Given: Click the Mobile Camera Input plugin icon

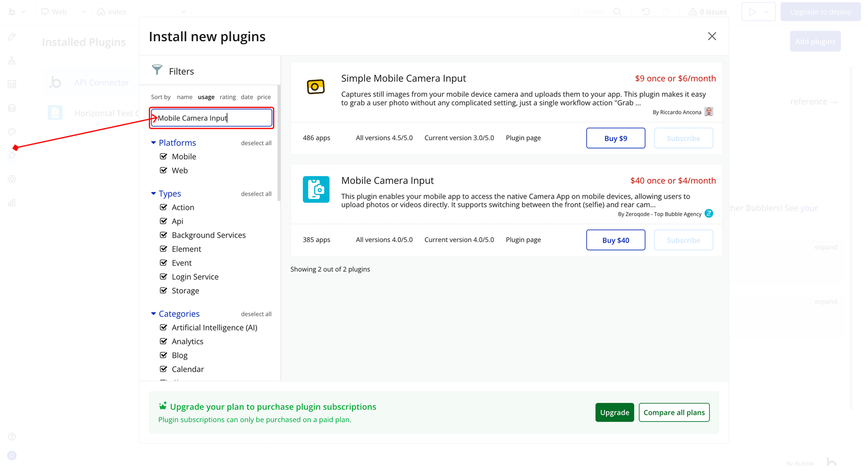Looking at the screenshot, I should (x=316, y=189).
